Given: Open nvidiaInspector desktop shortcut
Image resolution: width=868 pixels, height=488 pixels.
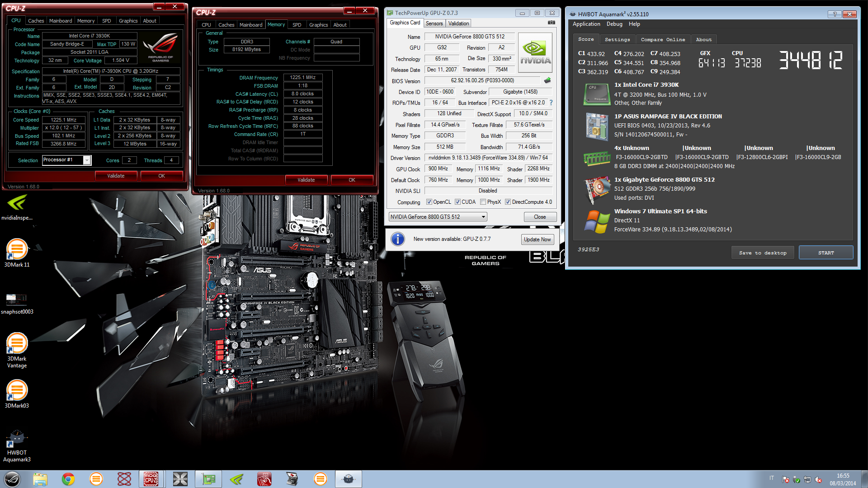Looking at the screenshot, I should 17,207.
